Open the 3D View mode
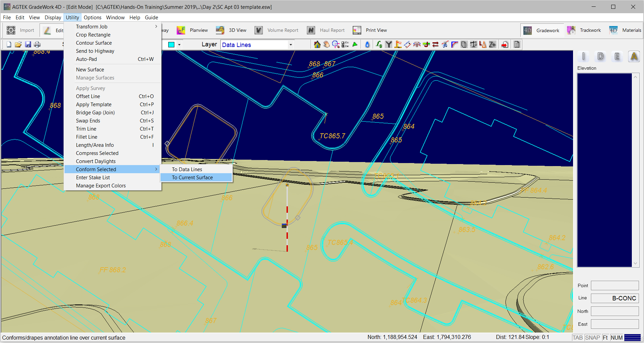The image size is (644, 343). 231,30
